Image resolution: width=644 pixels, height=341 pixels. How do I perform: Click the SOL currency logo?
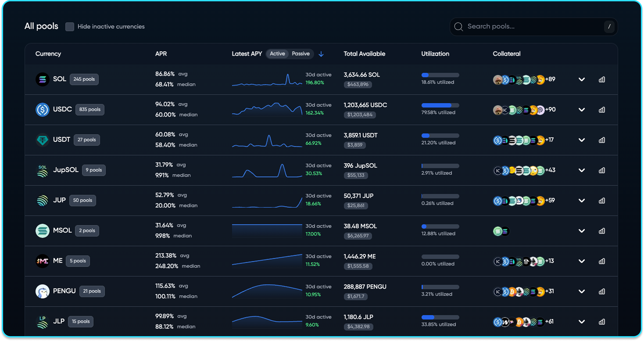[x=42, y=79]
